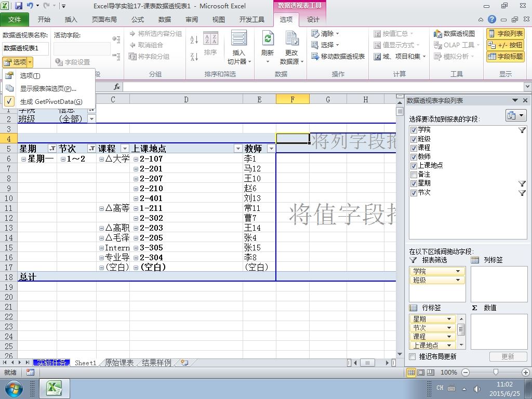Open the 文件 (File) tab
This screenshot has height=399, width=532.
tap(14, 20)
